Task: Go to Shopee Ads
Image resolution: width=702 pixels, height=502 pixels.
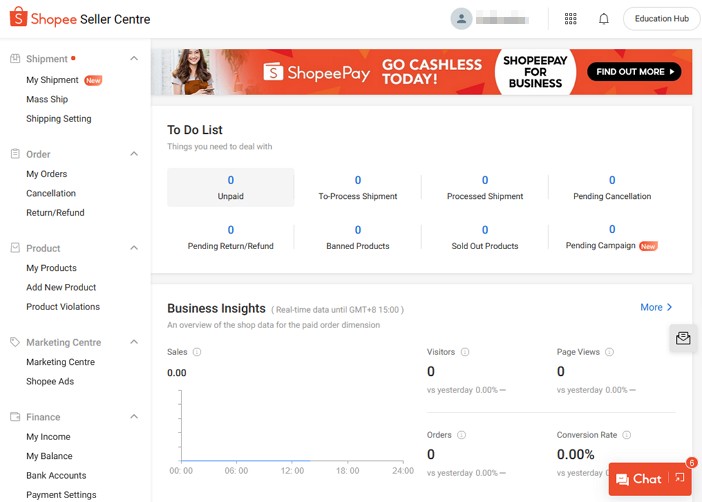Action: (50, 382)
